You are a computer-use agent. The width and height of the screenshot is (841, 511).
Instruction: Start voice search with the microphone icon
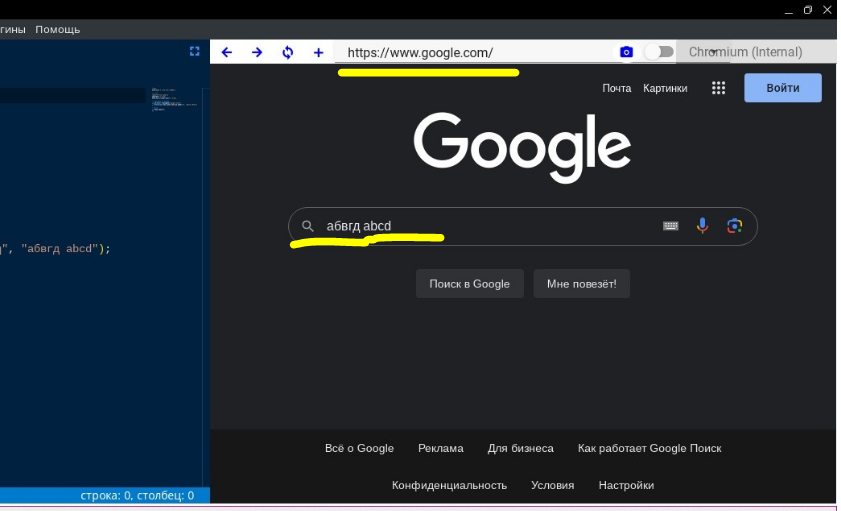(x=702, y=226)
